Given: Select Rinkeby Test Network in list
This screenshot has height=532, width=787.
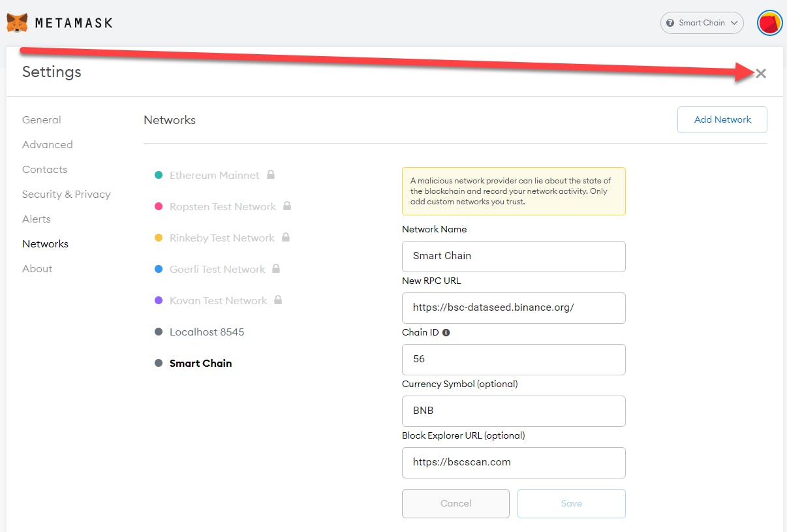Looking at the screenshot, I should click(x=222, y=238).
